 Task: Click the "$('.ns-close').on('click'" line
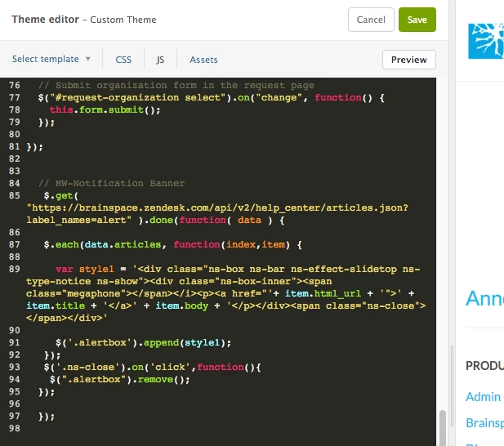[153, 367]
